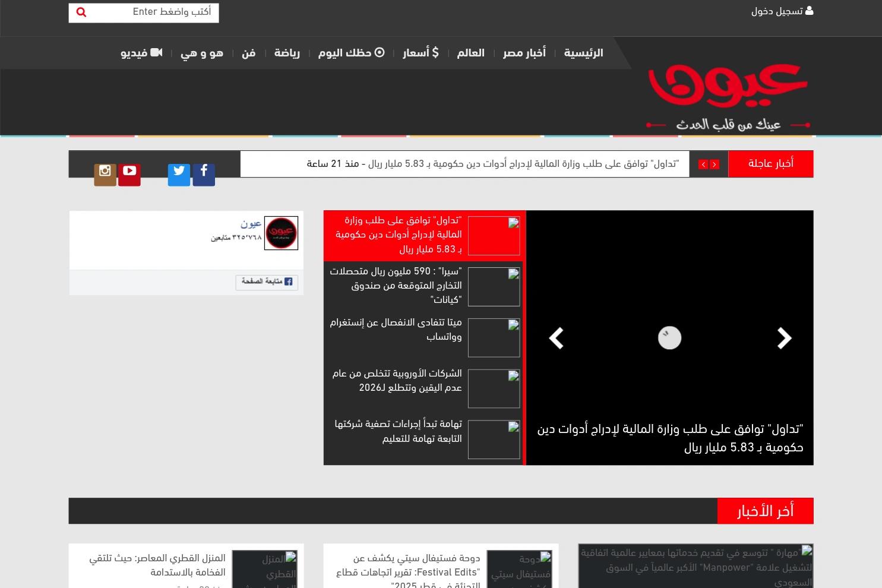Toggle the تسجيل دخول login option

[x=782, y=11]
